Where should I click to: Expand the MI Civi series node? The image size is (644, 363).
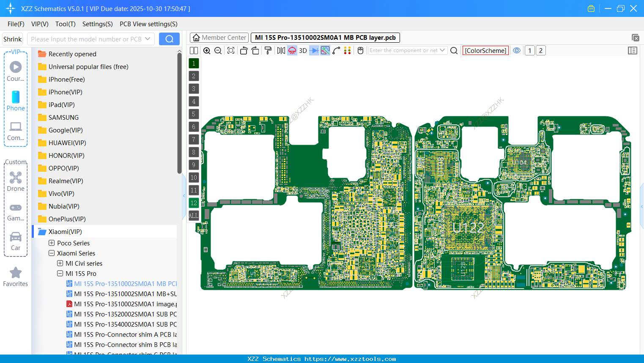pyautogui.click(x=60, y=263)
